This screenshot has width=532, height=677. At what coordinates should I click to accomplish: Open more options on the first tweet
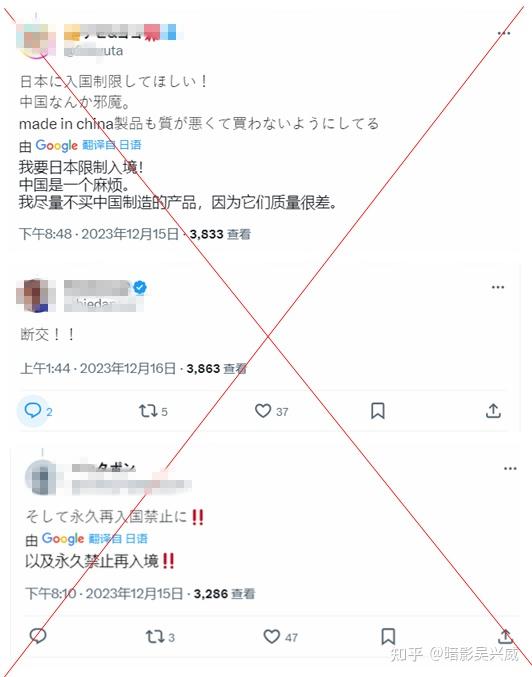coord(504,33)
